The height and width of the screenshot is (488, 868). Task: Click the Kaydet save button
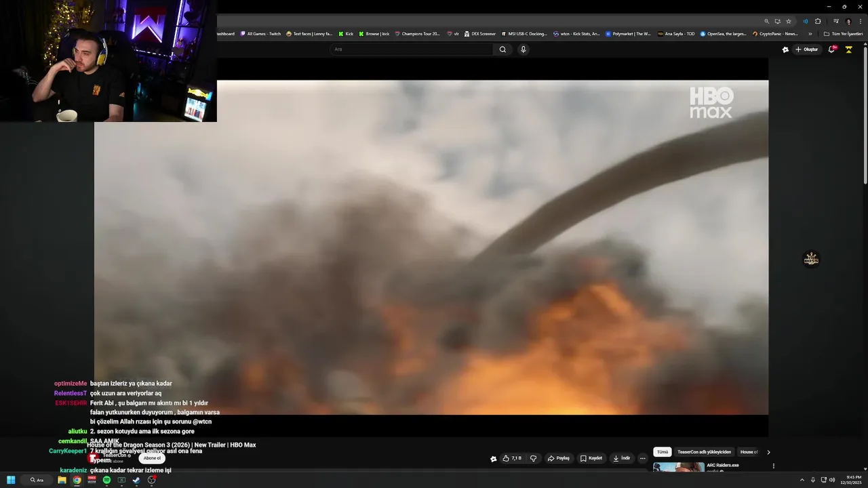tap(591, 458)
